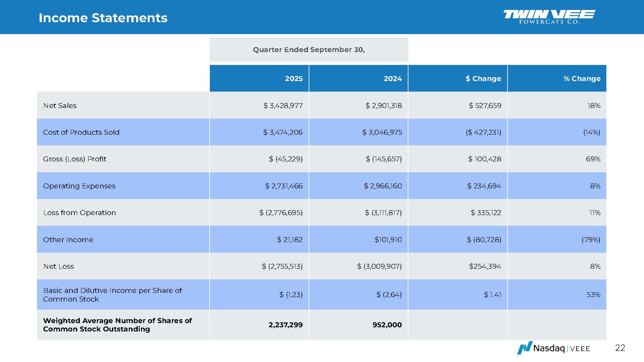Click the Nasdaq logo icon
Screen dimensions: 644x362
coord(524,348)
